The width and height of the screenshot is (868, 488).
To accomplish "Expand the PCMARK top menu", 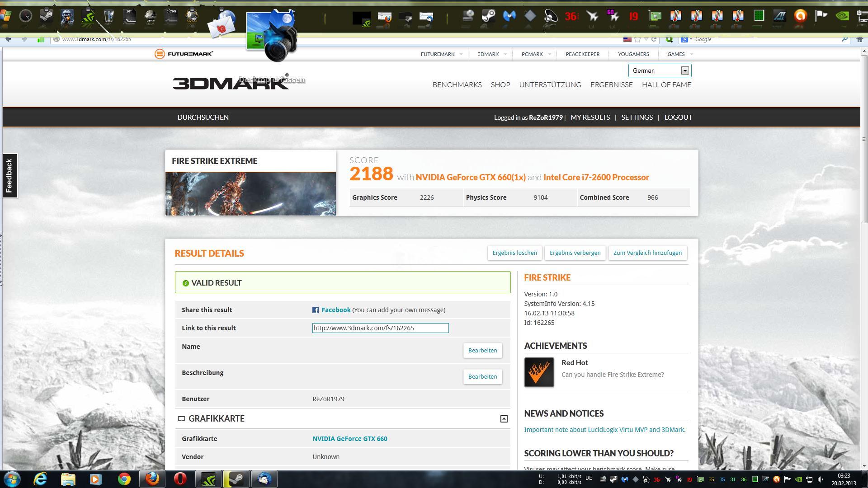I will coord(536,54).
